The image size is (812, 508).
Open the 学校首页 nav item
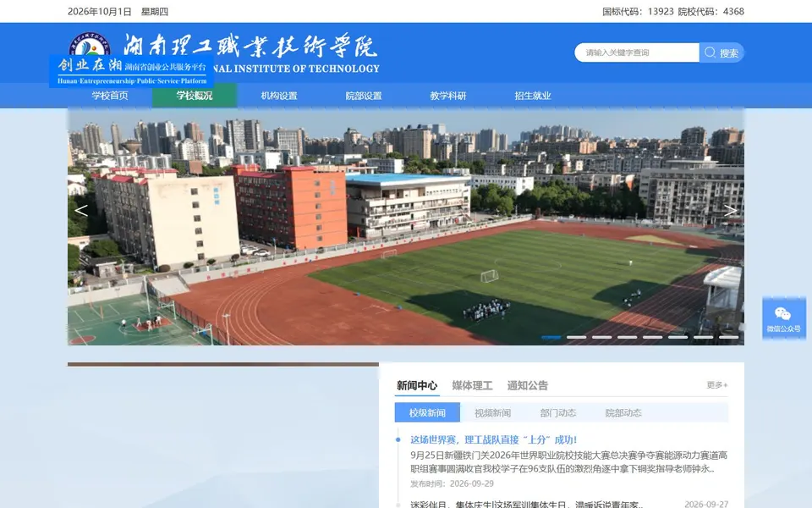coord(110,96)
